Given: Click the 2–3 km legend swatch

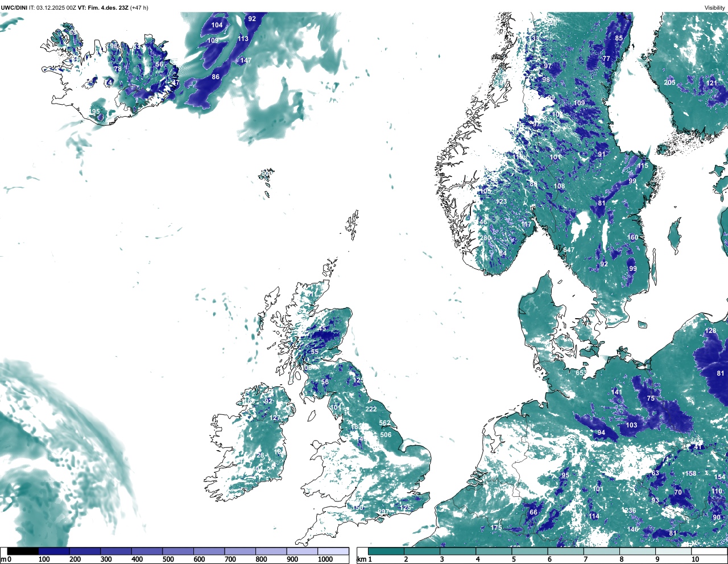Looking at the screenshot, I should [422, 551].
